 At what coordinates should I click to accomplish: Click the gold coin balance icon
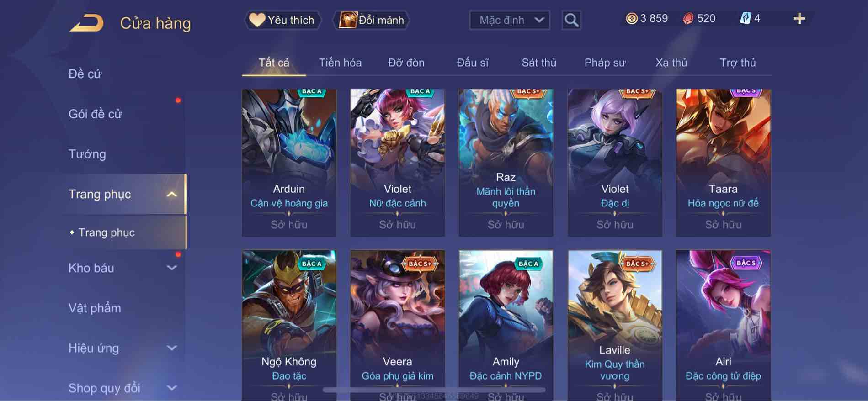631,18
